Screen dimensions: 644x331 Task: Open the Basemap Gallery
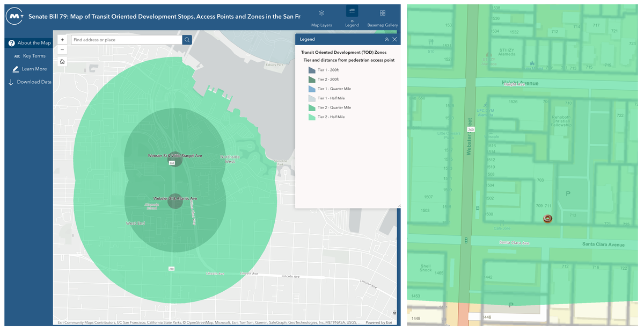tap(382, 17)
